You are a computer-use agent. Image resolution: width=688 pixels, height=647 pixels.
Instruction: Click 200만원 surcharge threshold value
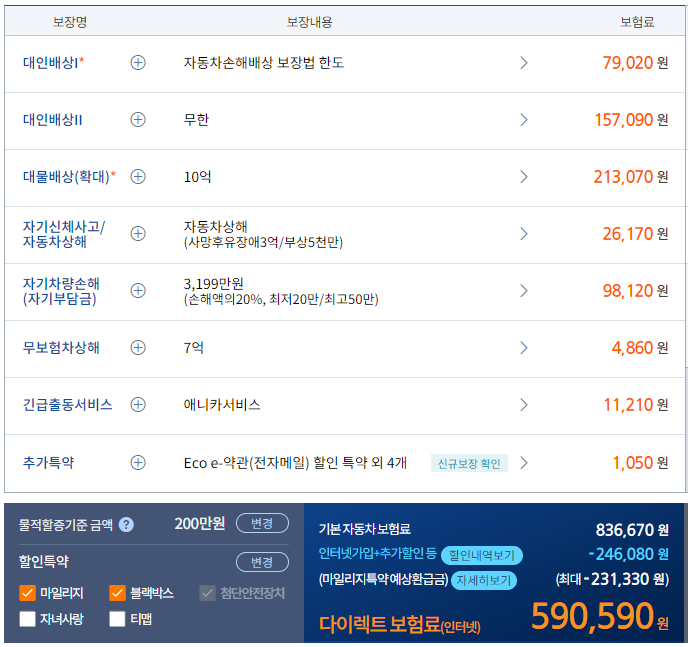click(200, 523)
